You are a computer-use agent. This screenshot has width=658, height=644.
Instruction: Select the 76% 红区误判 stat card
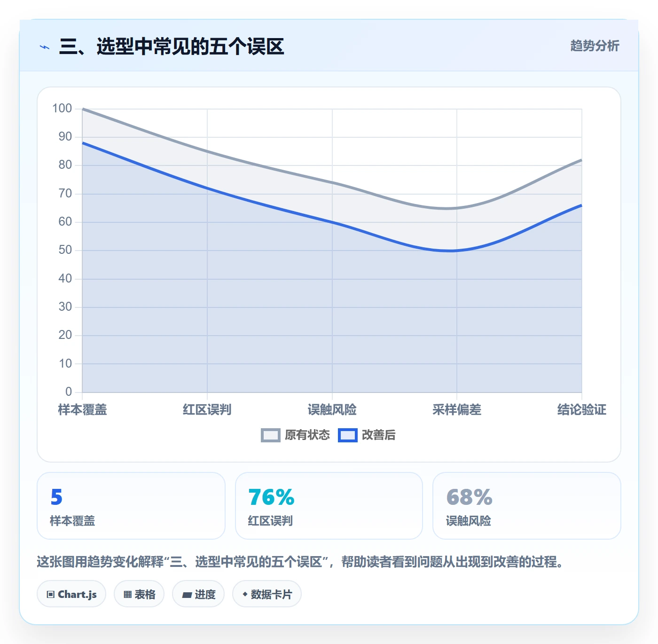coord(329,506)
